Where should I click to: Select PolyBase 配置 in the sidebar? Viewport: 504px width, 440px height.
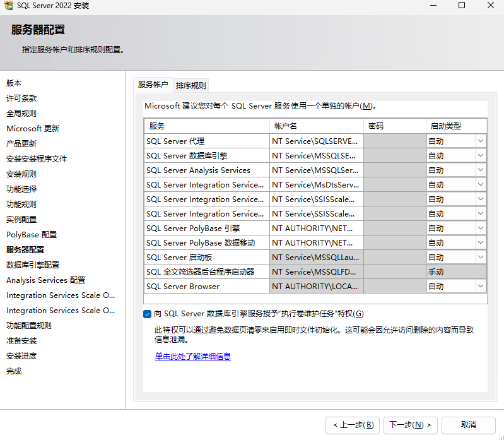point(32,234)
